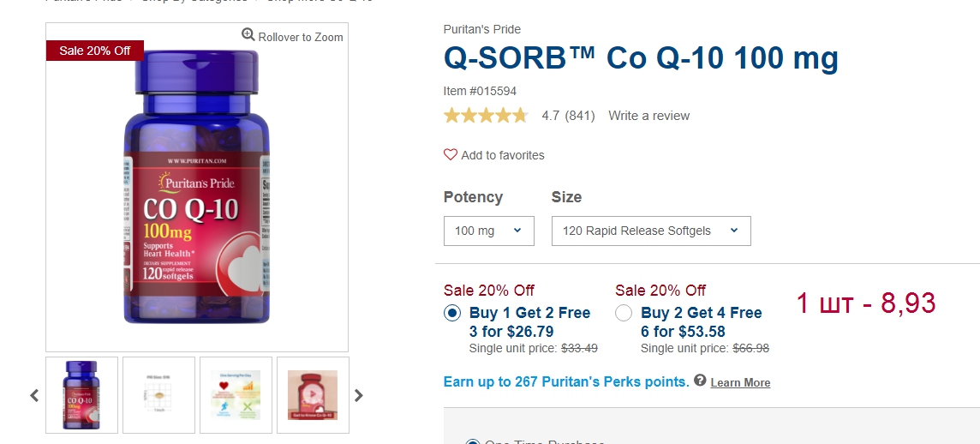The width and height of the screenshot is (980, 444).
Task: Click the Puritan's Pride brand link
Action: click(481, 29)
